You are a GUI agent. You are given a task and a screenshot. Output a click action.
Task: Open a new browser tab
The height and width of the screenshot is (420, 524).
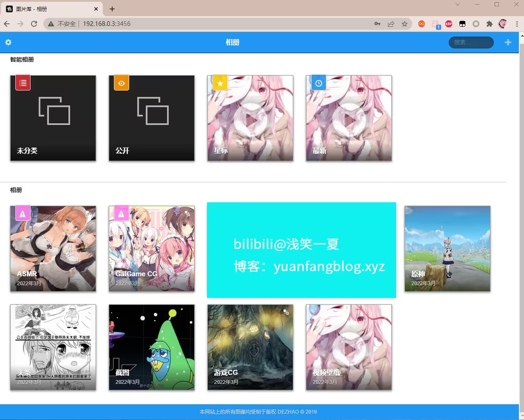tap(112, 9)
